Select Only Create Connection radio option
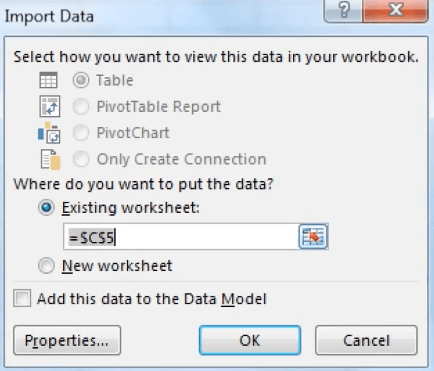 (81, 159)
